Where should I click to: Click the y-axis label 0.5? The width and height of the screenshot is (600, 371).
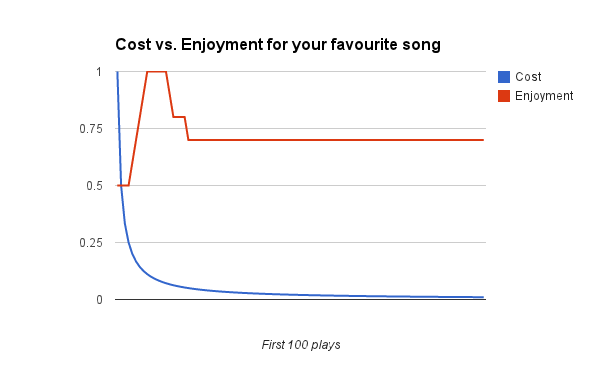click(x=95, y=186)
